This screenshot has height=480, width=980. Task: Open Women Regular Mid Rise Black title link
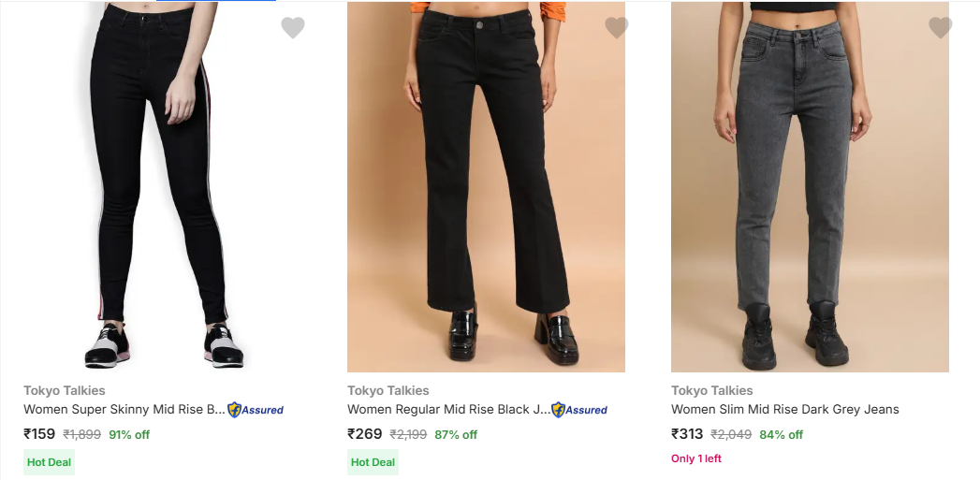pos(448,410)
